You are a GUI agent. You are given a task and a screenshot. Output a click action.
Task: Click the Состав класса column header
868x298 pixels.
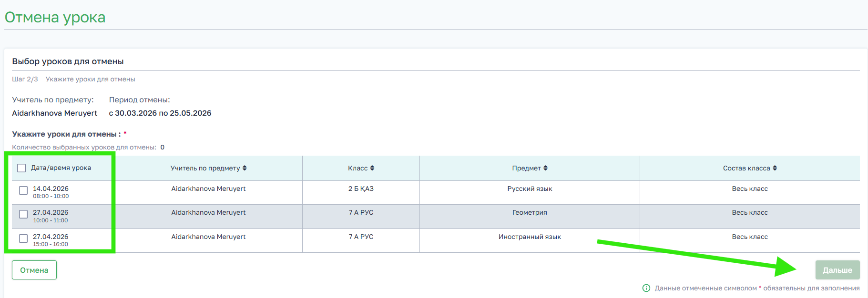[x=746, y=168]
